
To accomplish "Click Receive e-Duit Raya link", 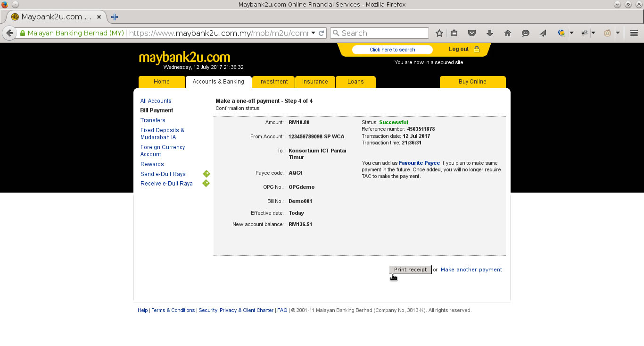I will 166,184.
